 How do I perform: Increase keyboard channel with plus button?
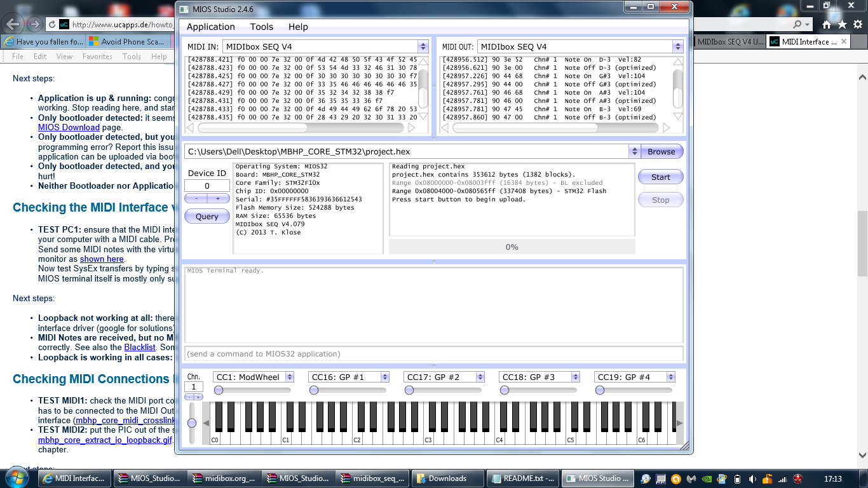(x=198, y=397)
